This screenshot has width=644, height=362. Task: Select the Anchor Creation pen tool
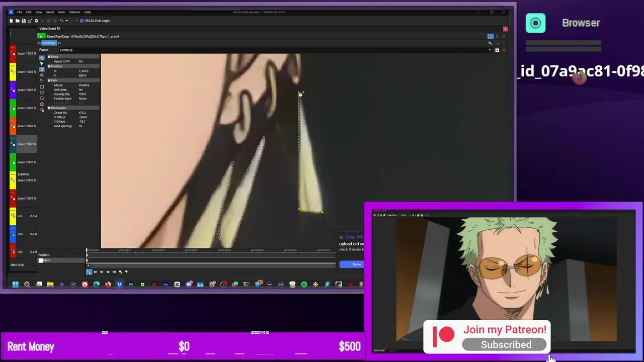(42, 69)
